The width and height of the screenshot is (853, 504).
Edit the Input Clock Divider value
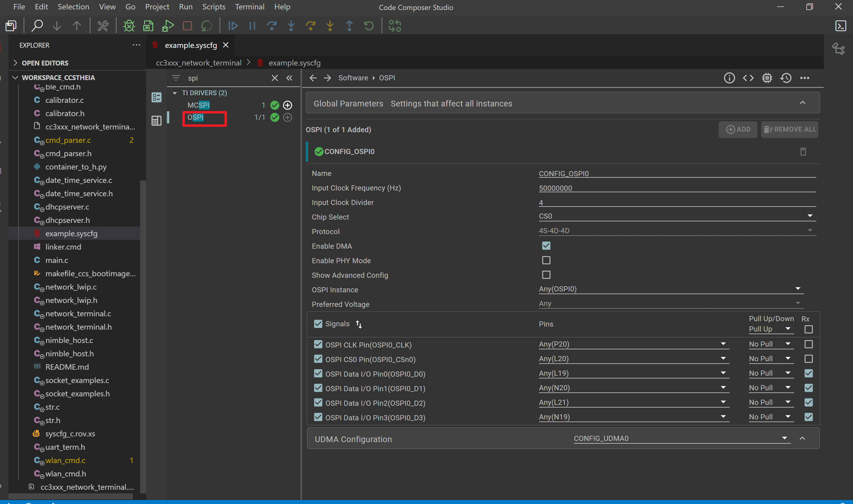tap(677, 202)
